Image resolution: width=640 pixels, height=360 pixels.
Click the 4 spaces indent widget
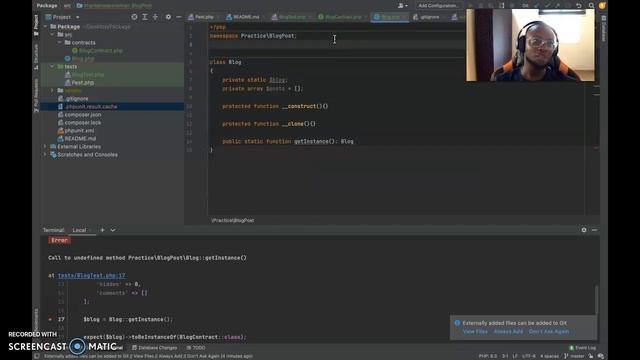coord(549,356)
